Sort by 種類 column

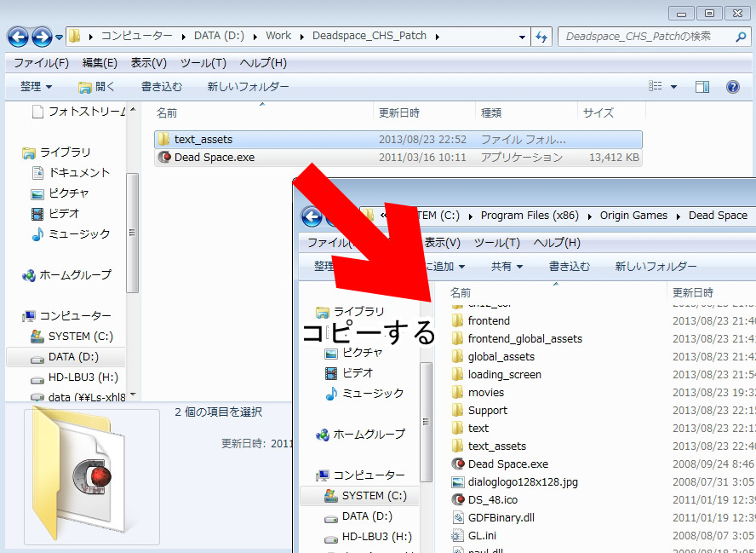[x=491, y=113]
